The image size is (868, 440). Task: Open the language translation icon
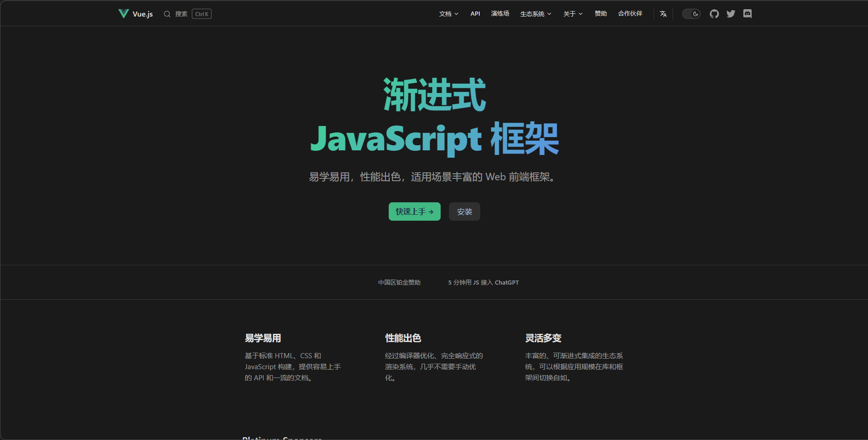pos(663,14)
